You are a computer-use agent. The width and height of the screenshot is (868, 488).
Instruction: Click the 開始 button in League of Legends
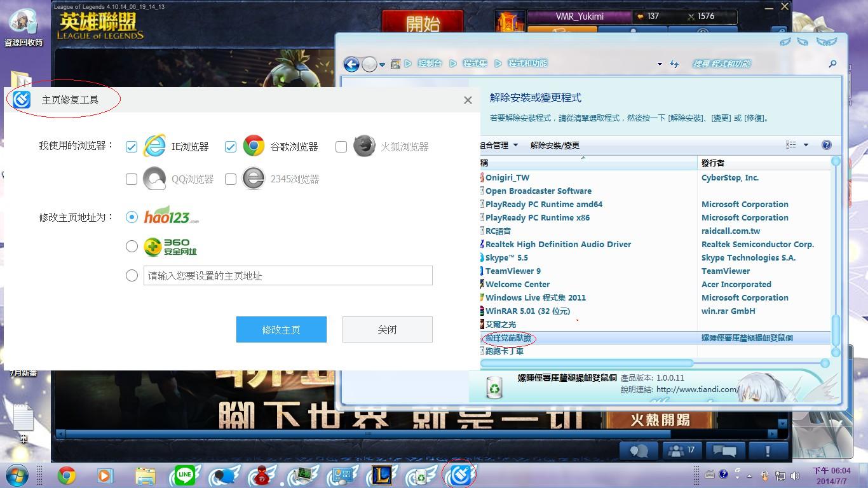click(x=423, y=24)
